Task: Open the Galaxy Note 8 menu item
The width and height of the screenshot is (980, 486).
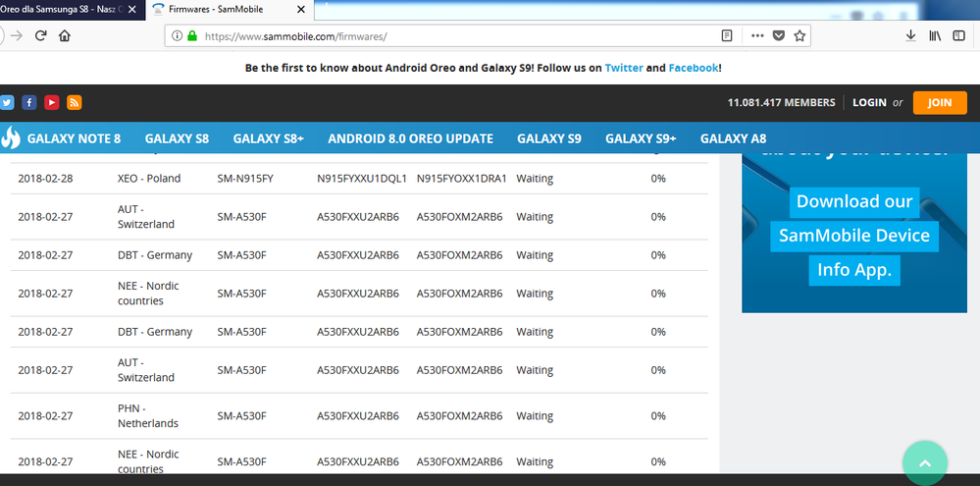Action: pos(74,138)
